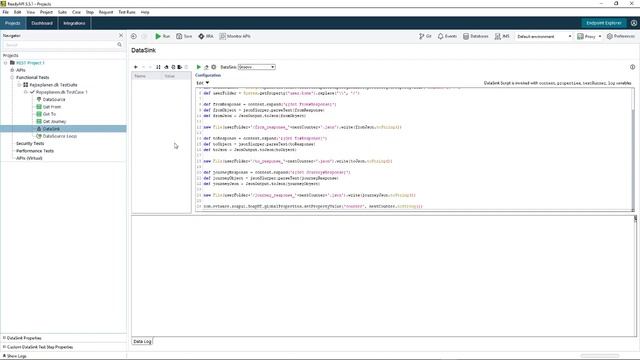The height and width of the screenshot is (360, 640).
Task: Open the Suite menu
Action: (x=62, y=12)
